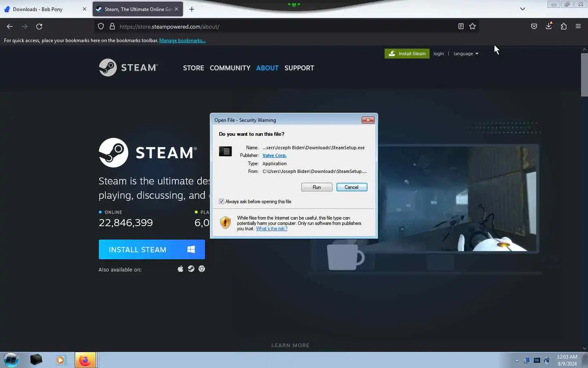
Task: Open the COMMUNITY menu
Action: 230,68
